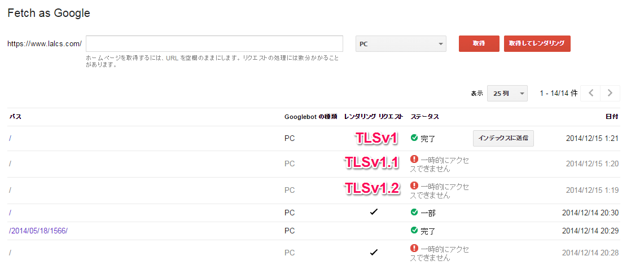
Task: Go to previous page with left arrow
Action: [x=591, y=94]
